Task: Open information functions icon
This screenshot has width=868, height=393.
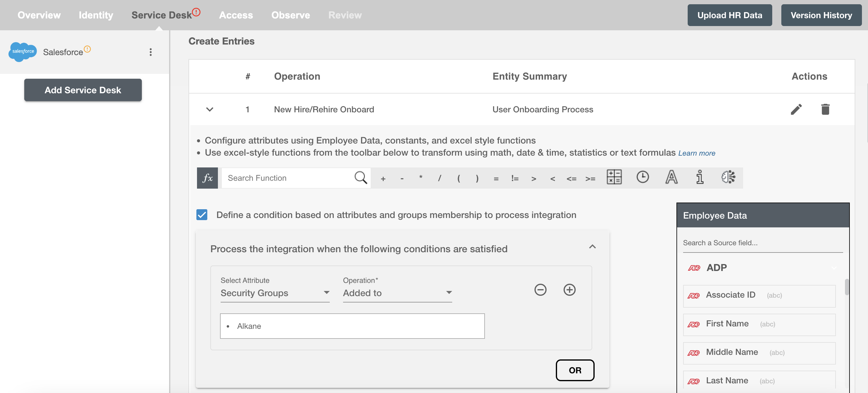Action: coord(700,177)
